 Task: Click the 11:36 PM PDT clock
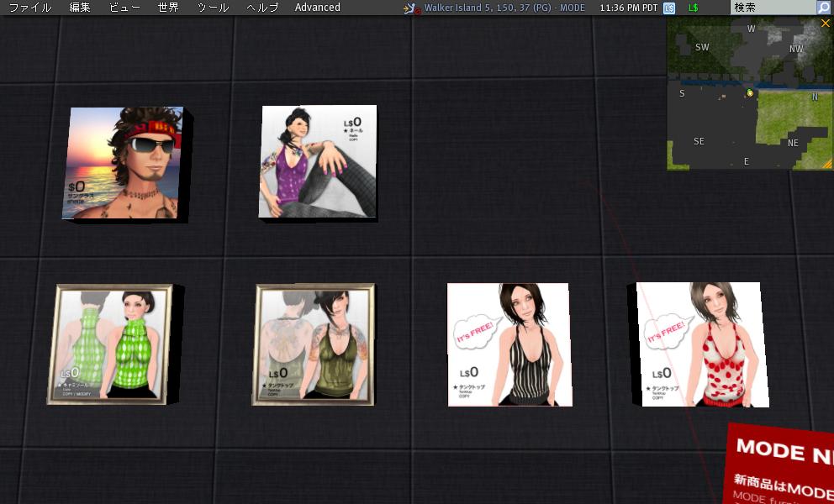click(x=629, y=8)
